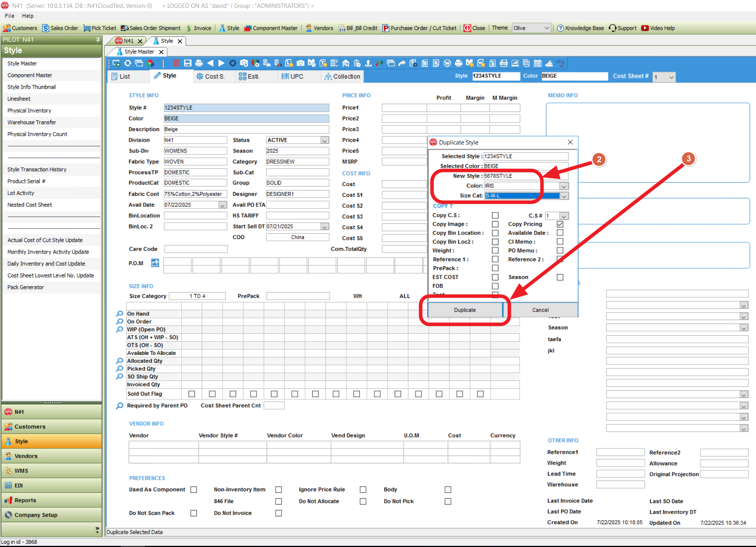Click the settings gear toolbar icon
The image size is (756, 547).
[x=233, y=63]
